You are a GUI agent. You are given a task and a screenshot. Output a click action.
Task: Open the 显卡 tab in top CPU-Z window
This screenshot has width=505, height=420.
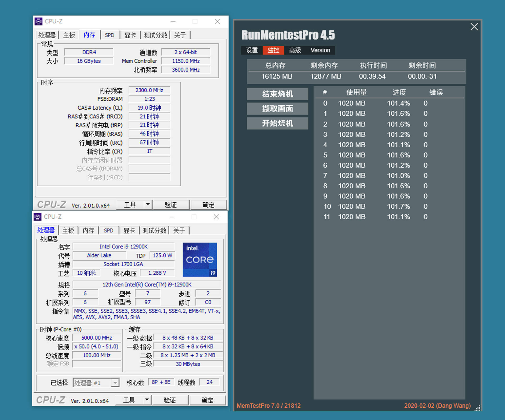click(x=130, y=35)
